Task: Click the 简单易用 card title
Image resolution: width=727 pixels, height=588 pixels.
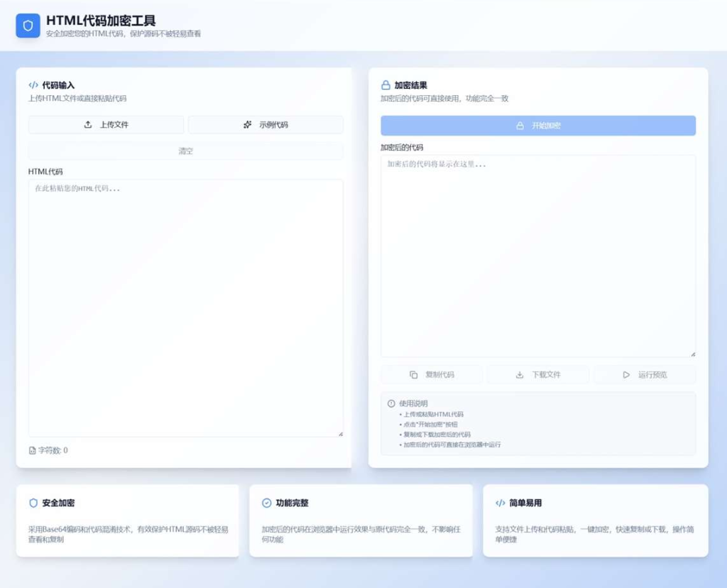Action: (526, 503)
